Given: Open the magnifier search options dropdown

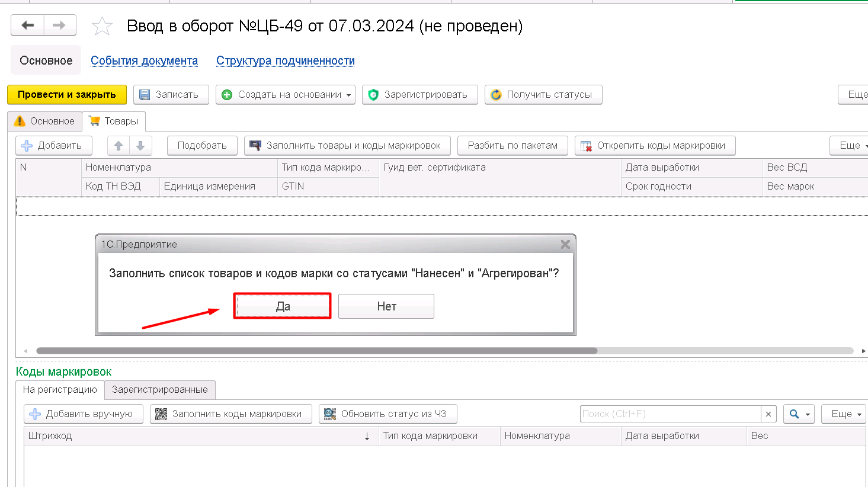Looking at the screenshot, I should (799, 414).
